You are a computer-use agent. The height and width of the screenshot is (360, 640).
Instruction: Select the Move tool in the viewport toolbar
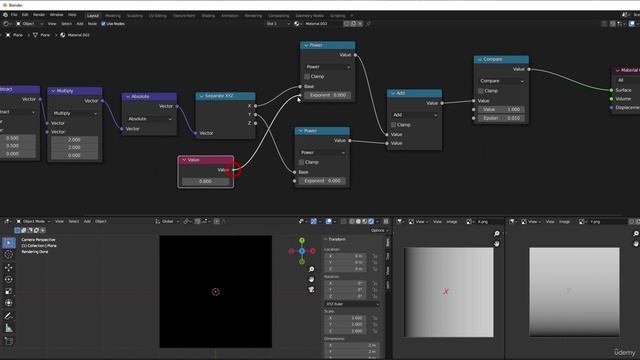tap(9, 268)
